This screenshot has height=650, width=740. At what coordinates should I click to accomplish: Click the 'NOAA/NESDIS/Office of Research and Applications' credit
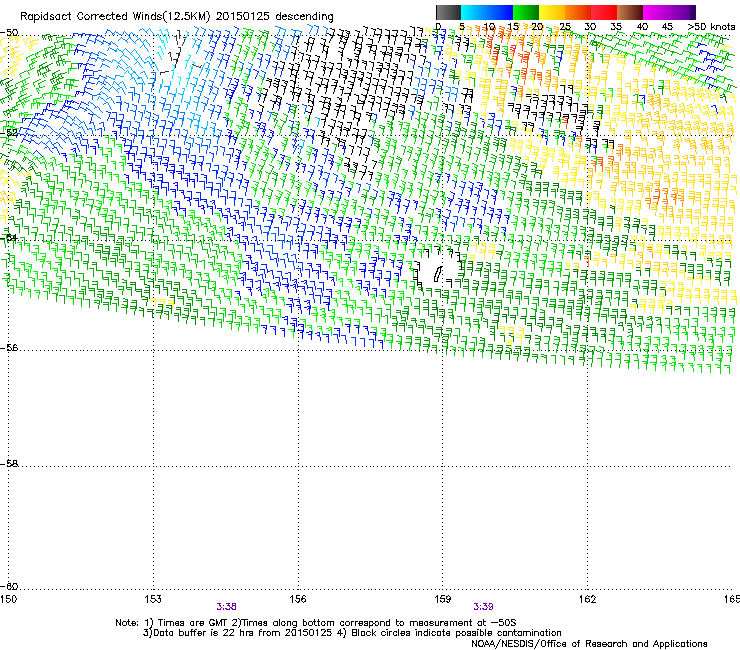point(589,644)
